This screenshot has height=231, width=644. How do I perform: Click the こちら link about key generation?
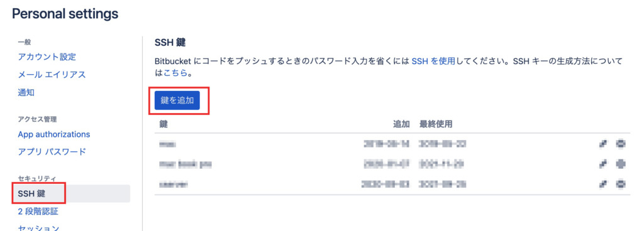tap(175, 73)
